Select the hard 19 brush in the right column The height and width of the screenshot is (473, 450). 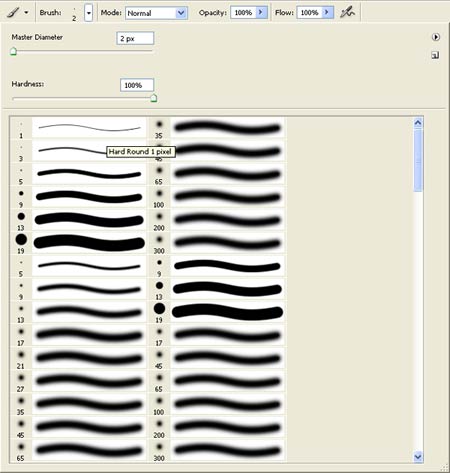[217, 312]
